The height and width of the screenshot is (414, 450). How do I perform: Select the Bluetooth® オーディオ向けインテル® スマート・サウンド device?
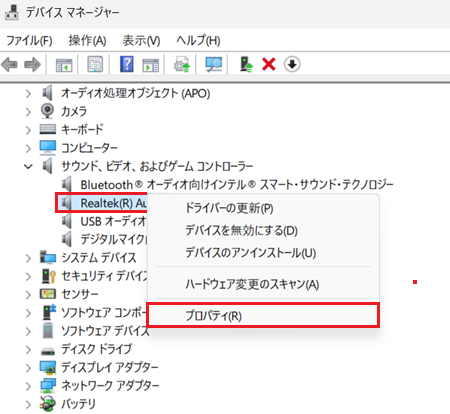point(237,184)
